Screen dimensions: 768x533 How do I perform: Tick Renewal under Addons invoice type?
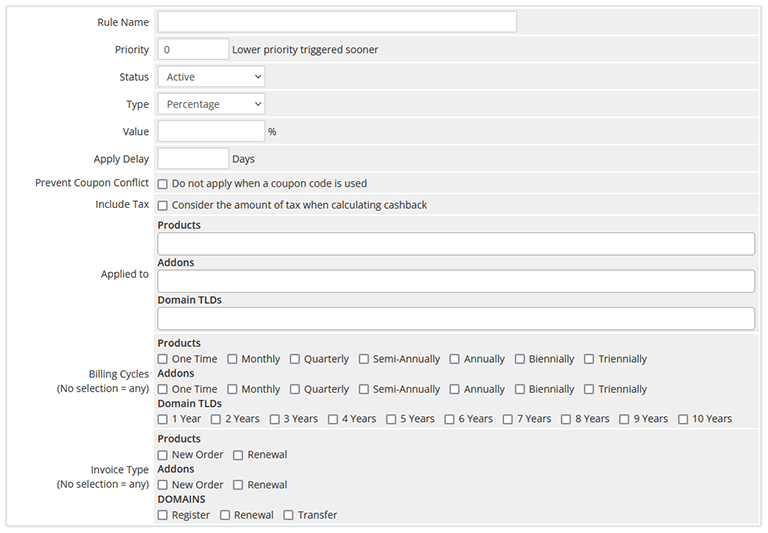pyautogui.click(x=239, y=485)
